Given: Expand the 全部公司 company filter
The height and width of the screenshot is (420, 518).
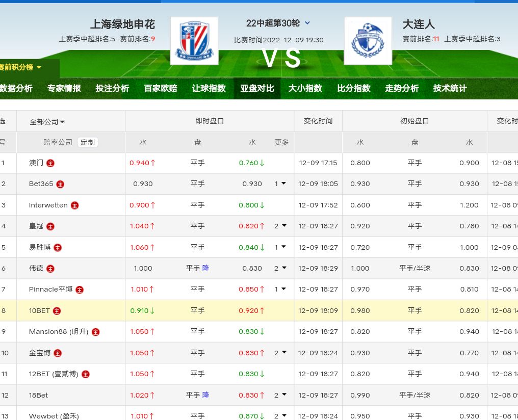Looking at the screenshot, I should 47,122.
